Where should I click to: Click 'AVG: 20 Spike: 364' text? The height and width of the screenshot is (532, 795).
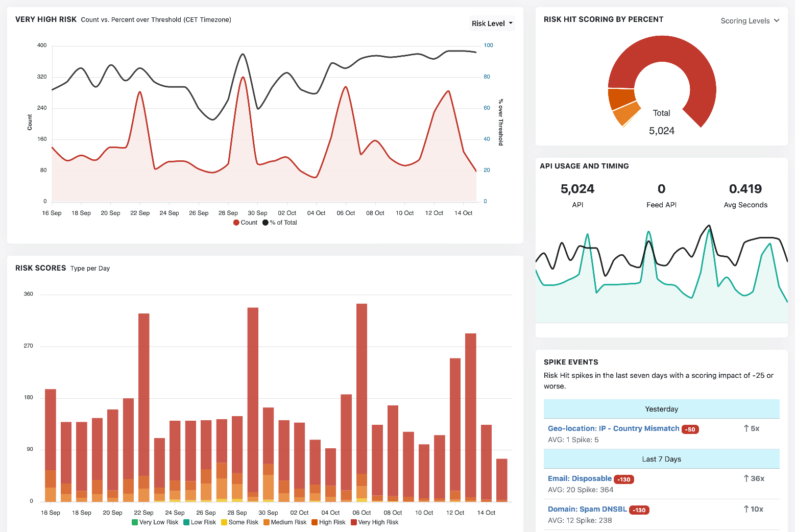(581, 490)
